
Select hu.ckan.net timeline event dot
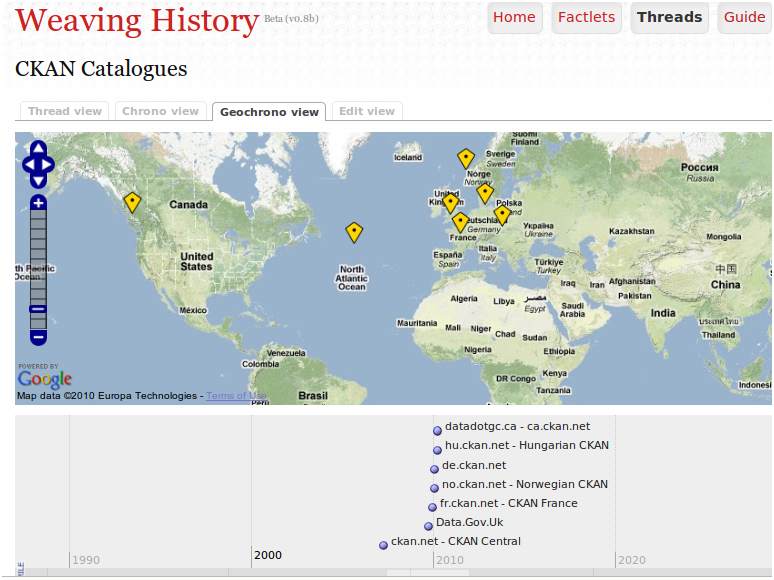pyautogui.click(x=437, y=450)
